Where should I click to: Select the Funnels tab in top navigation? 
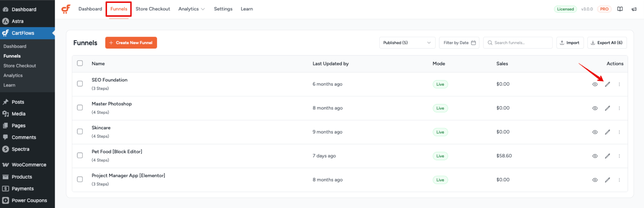(x=119, y=9)
